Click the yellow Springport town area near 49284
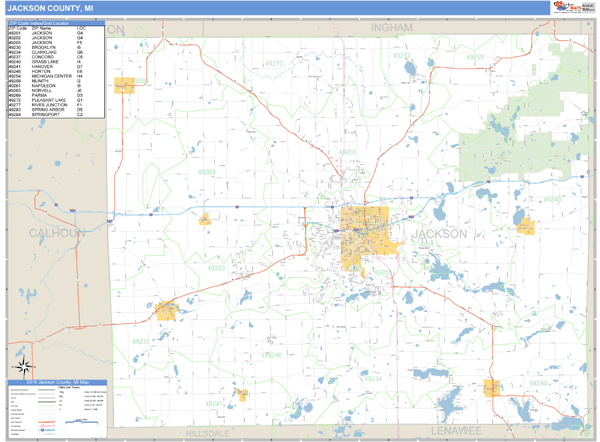The image size is (600, 442). (x=125, y=87)
